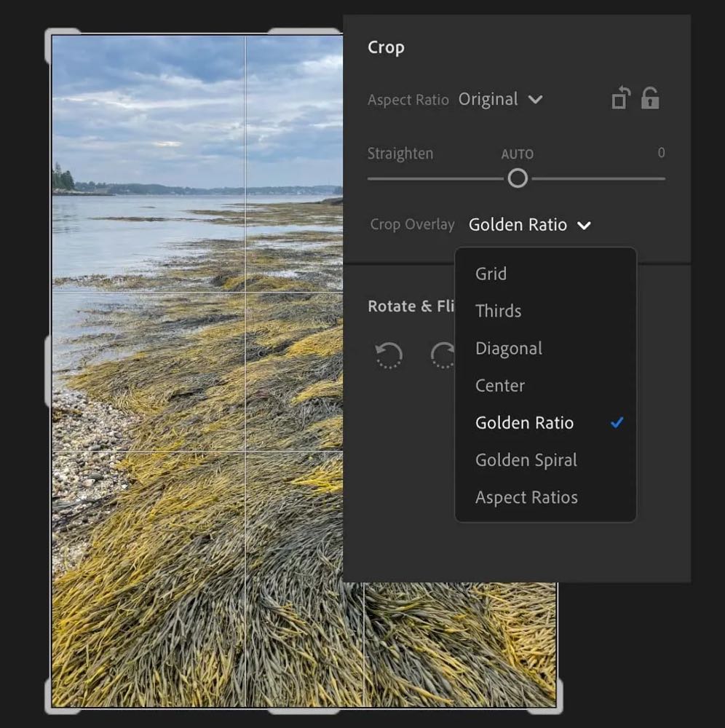Choose the Aspect Ratios overlay
Image resolution: width=725 pixels, height=728 pixels.
(x=526, y=498)
